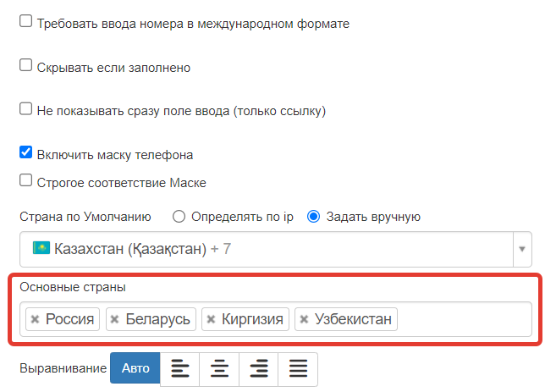Toggle 'Не показывать сразу поле ввода' checkbox
This screenshot has width=545, height=392.
click(25, 108)
